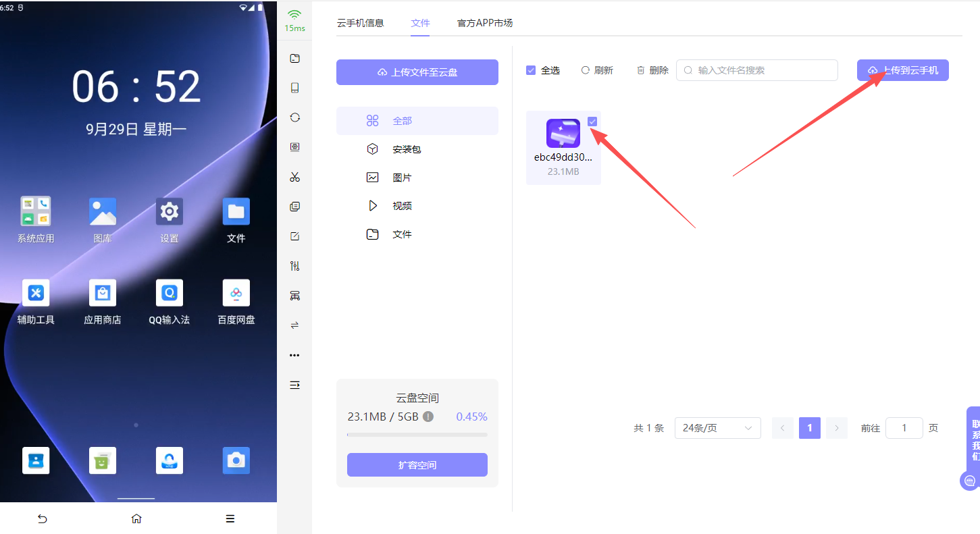Launch the camera app in the dock

(x=236, y=460)
